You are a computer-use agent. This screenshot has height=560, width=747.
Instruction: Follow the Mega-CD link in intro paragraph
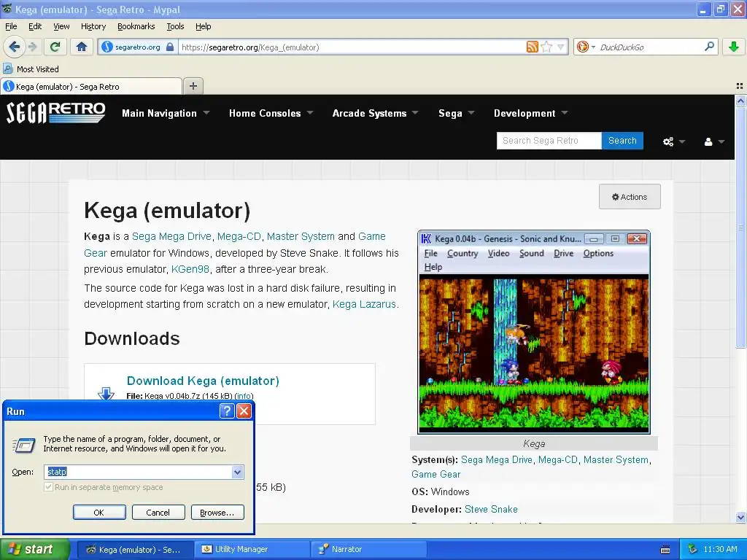239,236
